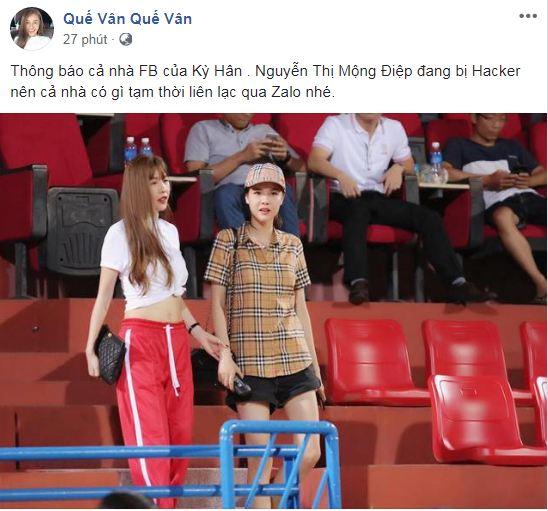This screenshot has height=511, width=548.
Task: Click the man in white polo shirt
Action: tap(381, 206)
